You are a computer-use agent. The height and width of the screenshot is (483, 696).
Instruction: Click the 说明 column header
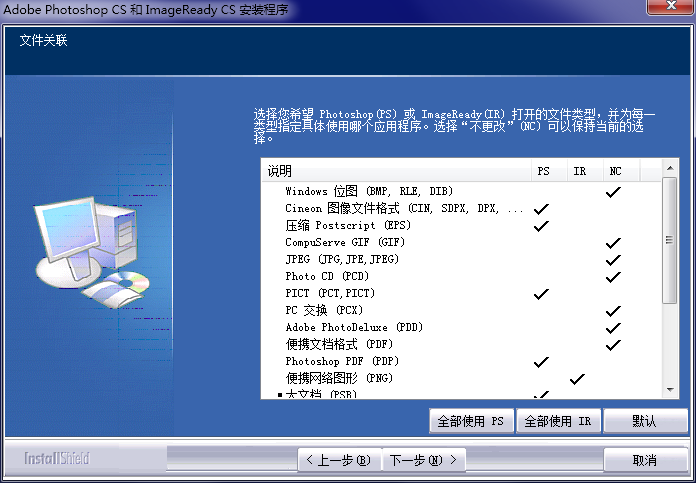pos(396,171)
